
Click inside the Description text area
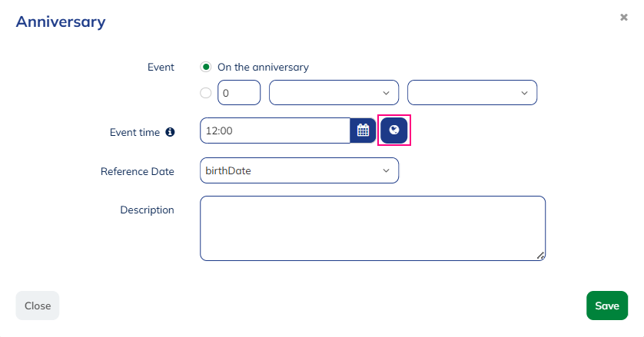click(x=373, y=228)
